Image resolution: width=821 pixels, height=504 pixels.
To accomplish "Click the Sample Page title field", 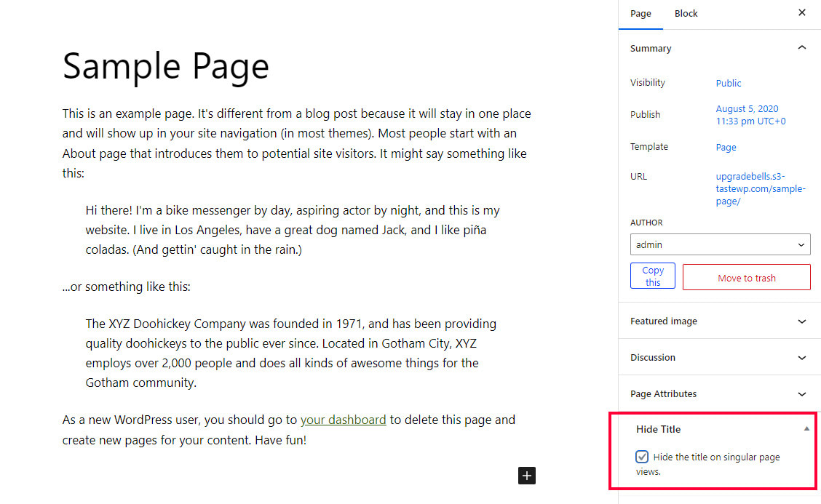I will [x=165, y=66].
